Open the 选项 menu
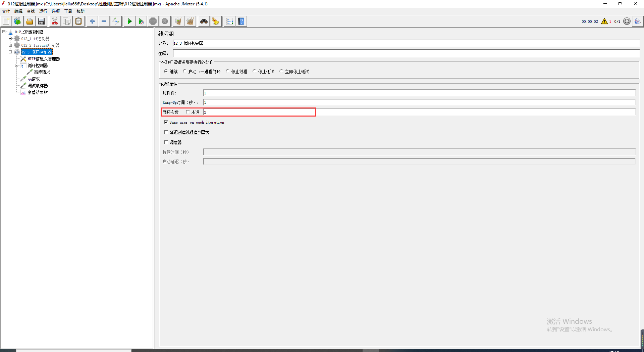This screenshot has height=352, width=644. coord(56,11)
